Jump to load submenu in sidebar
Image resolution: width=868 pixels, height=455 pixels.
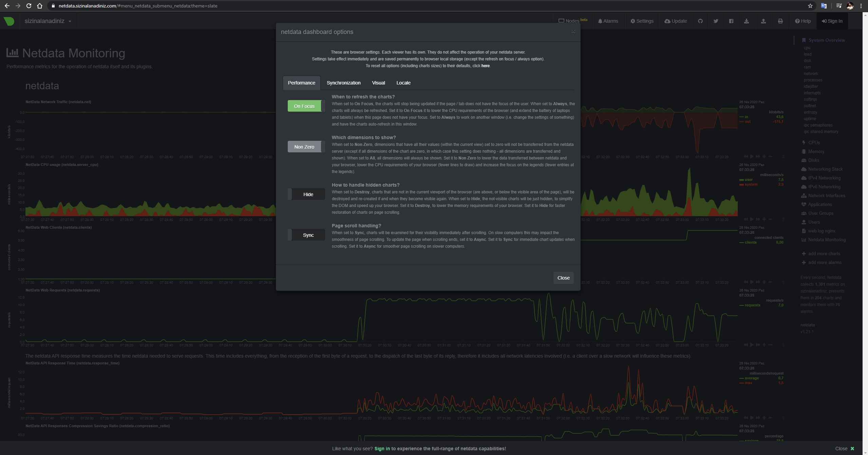tap(808, 54)
